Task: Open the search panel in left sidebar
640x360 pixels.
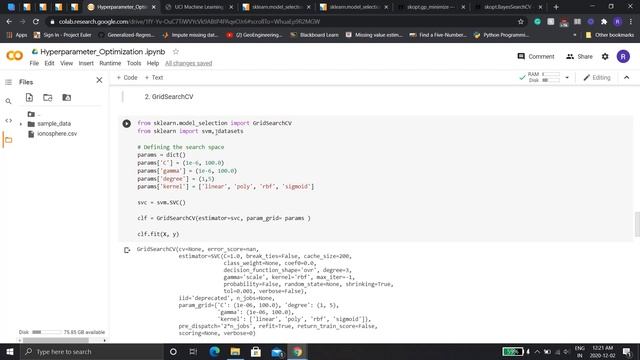Action: (8, 101)
